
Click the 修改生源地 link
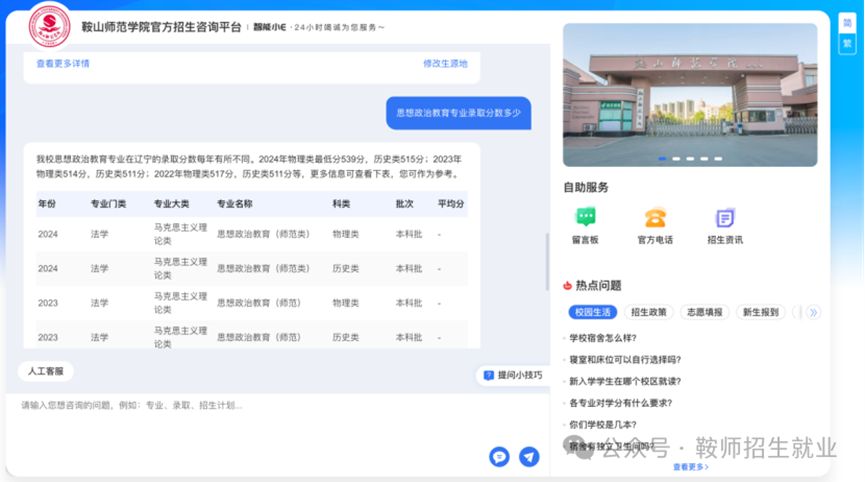(x=444, y=63)
